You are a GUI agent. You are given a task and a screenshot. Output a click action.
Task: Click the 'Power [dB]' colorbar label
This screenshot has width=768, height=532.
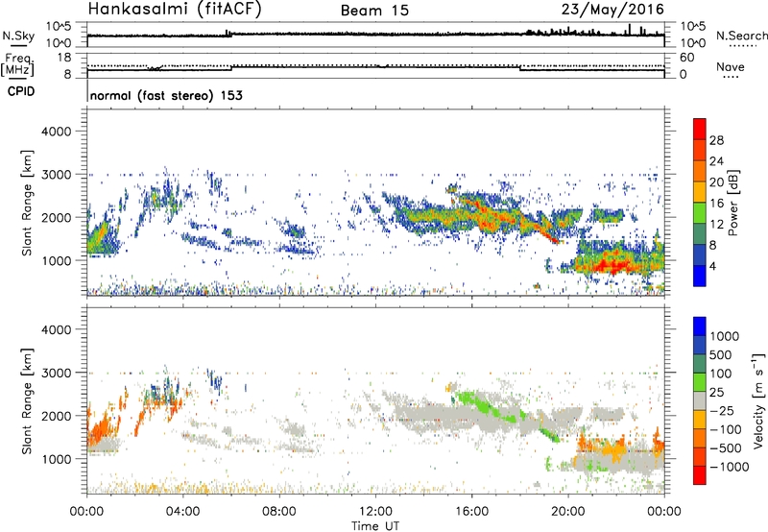pyautogui.click(x=732, y=203)
